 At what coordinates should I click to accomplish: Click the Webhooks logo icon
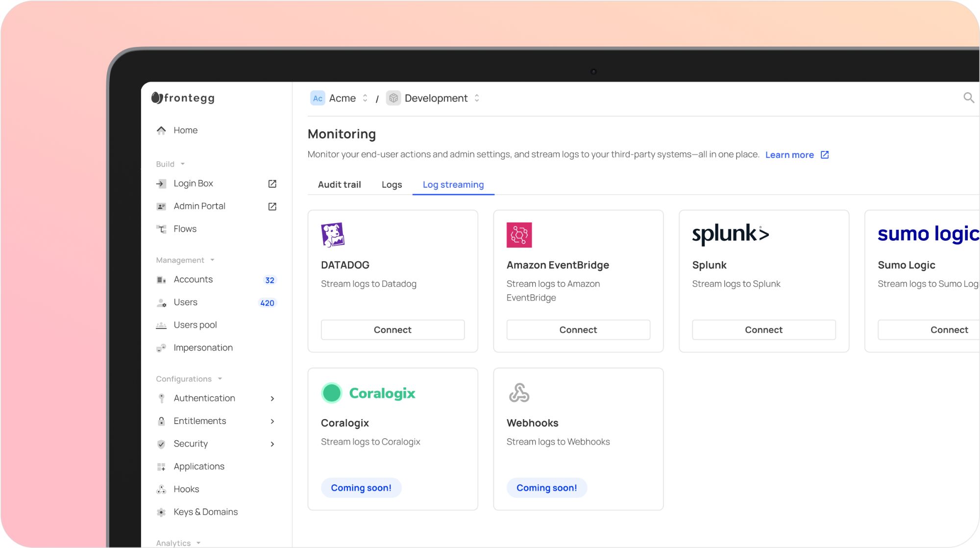click(x=519, y=393)
